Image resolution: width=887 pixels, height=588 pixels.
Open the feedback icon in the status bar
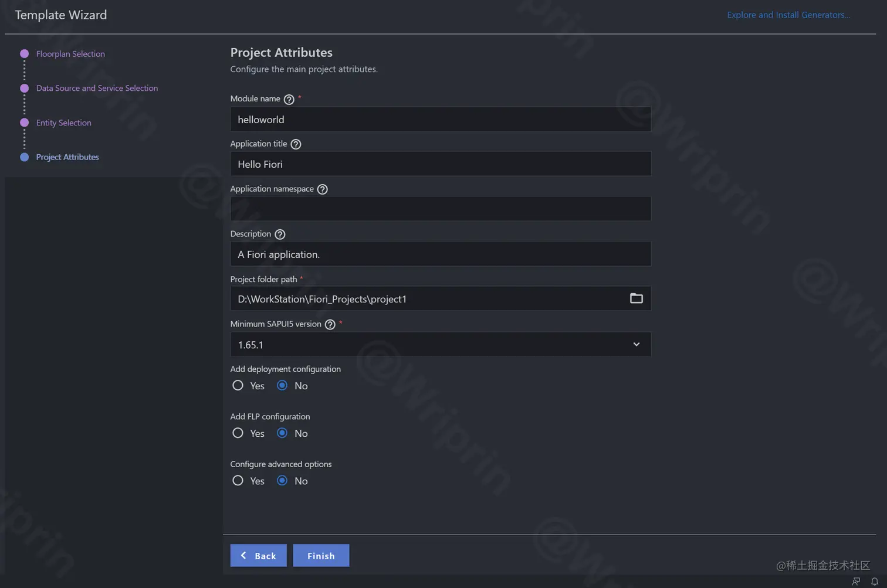(x=855, y=581)
